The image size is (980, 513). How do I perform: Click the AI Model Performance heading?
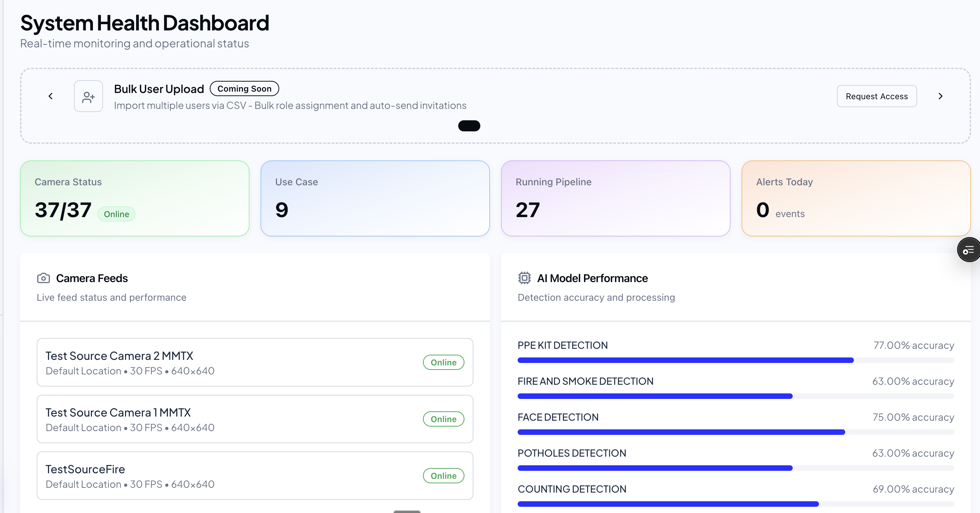[x=592, y=278]
